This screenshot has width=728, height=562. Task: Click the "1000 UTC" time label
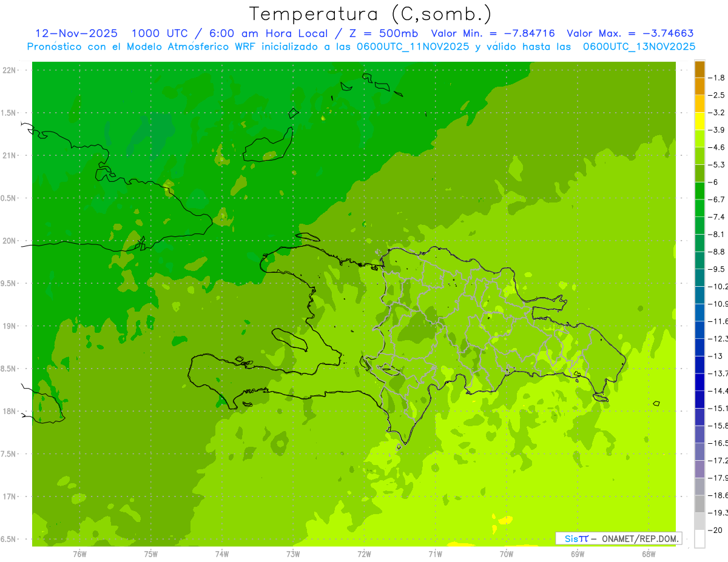(160, 33)
